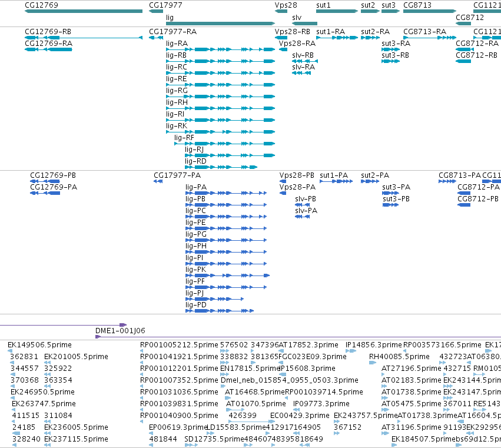Select the CG12769 gene bar

[84, 11]
